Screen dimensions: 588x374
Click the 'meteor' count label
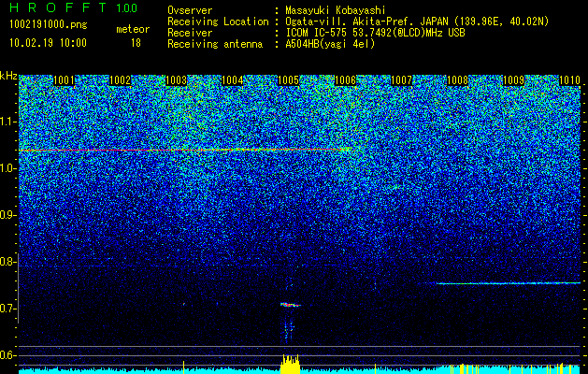133,29
